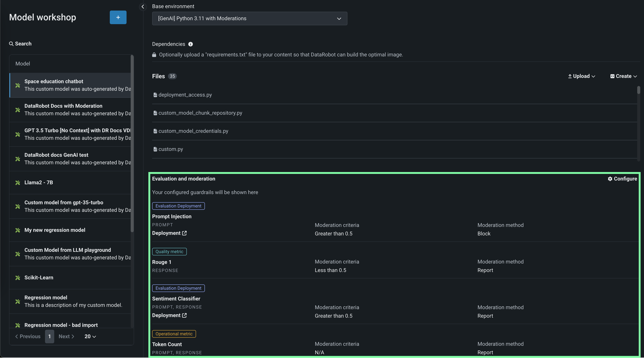This screenshot has height=358, width=644.
Task: Expand the Upload dropdown menu
Action: pyautogui.click(x=581, y=76)
